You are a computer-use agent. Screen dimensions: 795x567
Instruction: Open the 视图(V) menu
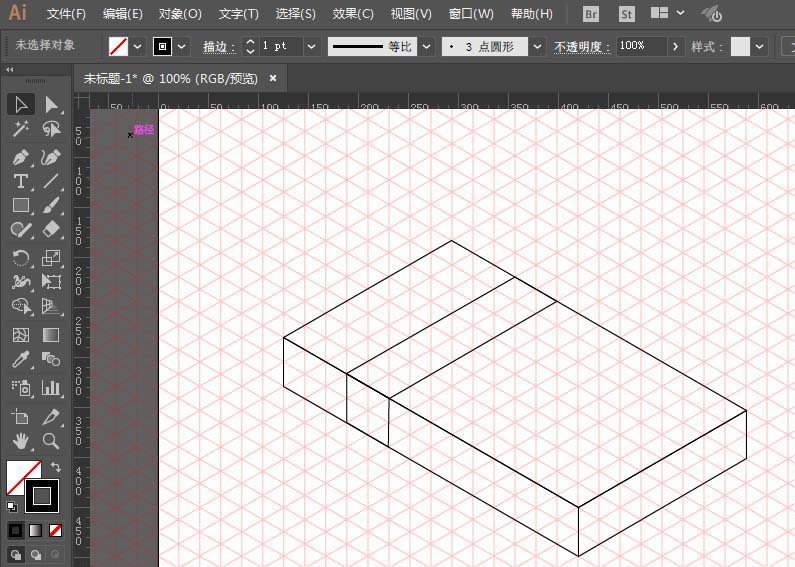click(410, 14)
